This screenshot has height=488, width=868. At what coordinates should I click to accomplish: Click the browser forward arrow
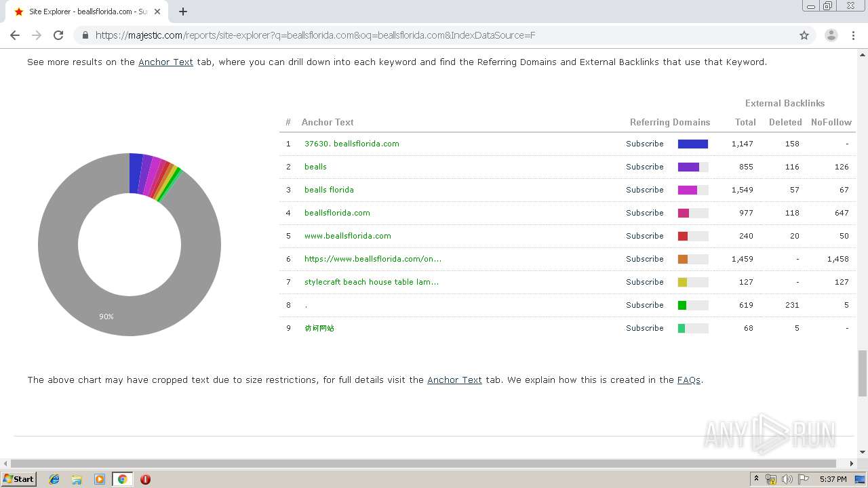click(37, 35)
